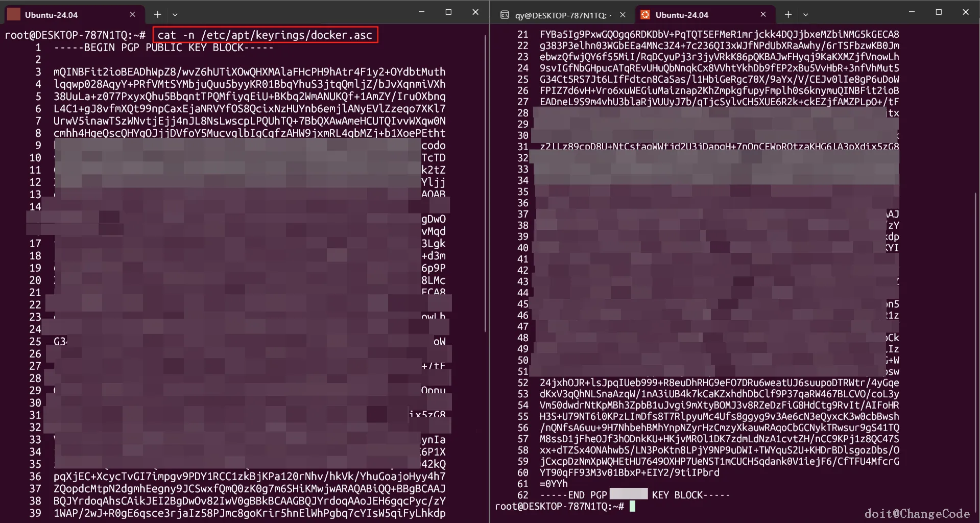Click the line starting with 'xx+dTZSx4ONAhwbS'

pyautogui.click(x=719, y=450)
